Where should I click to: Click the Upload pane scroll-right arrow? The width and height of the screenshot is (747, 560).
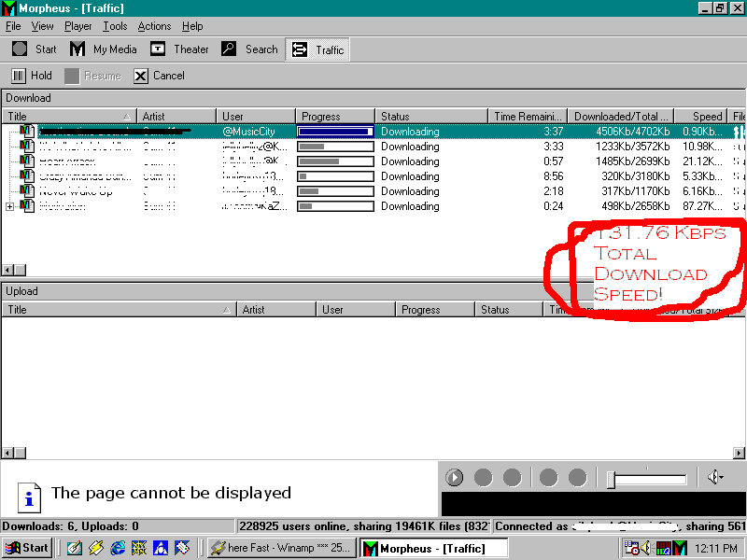(x=739, y=453)
